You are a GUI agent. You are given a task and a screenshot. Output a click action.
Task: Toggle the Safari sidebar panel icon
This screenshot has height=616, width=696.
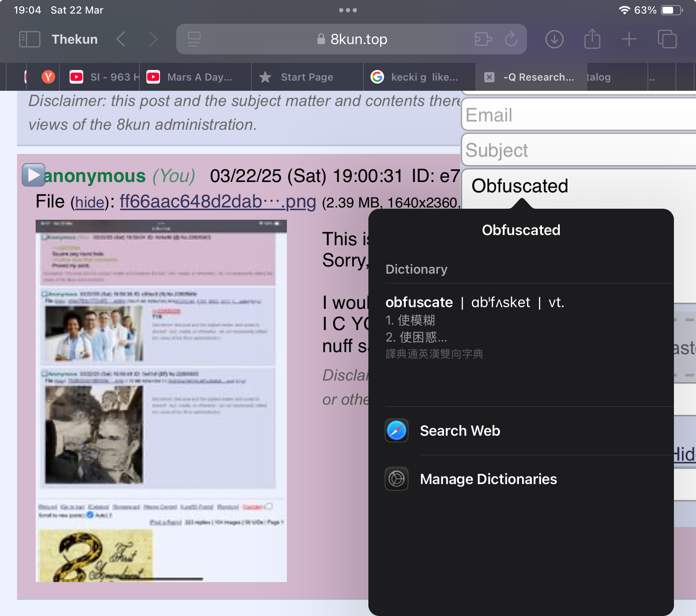point(30,39)
